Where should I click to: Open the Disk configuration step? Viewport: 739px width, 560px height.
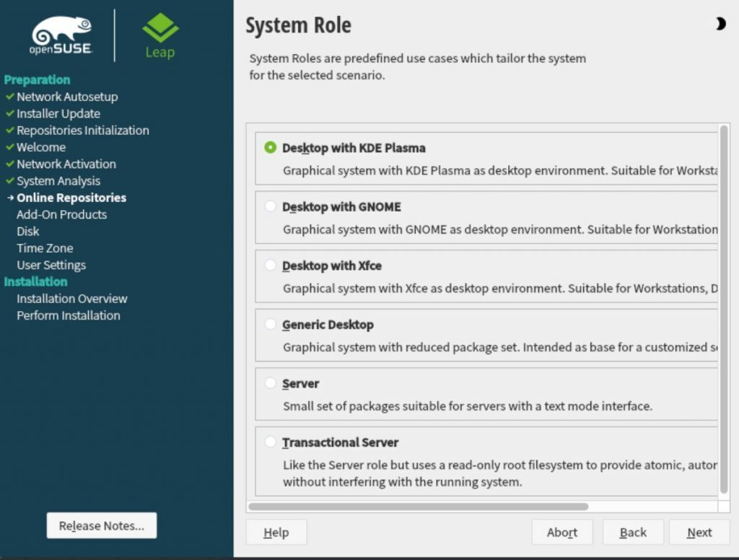click(27, 231)
